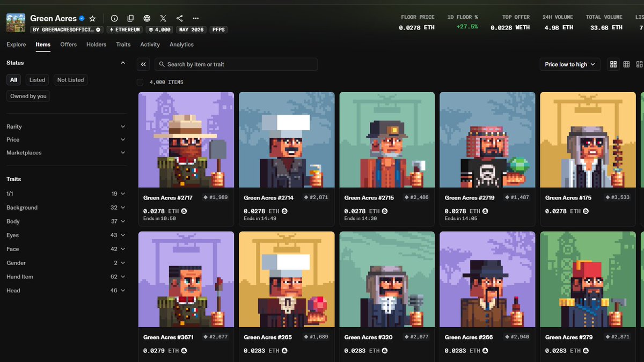
Task: Expand the Hand Item trait filter
Action: click(x=67, y=277)
